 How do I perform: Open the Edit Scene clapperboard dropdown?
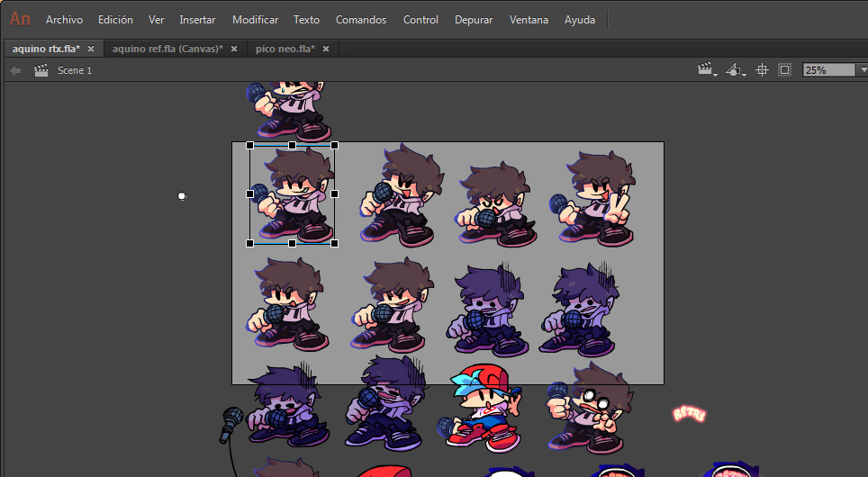708,70
